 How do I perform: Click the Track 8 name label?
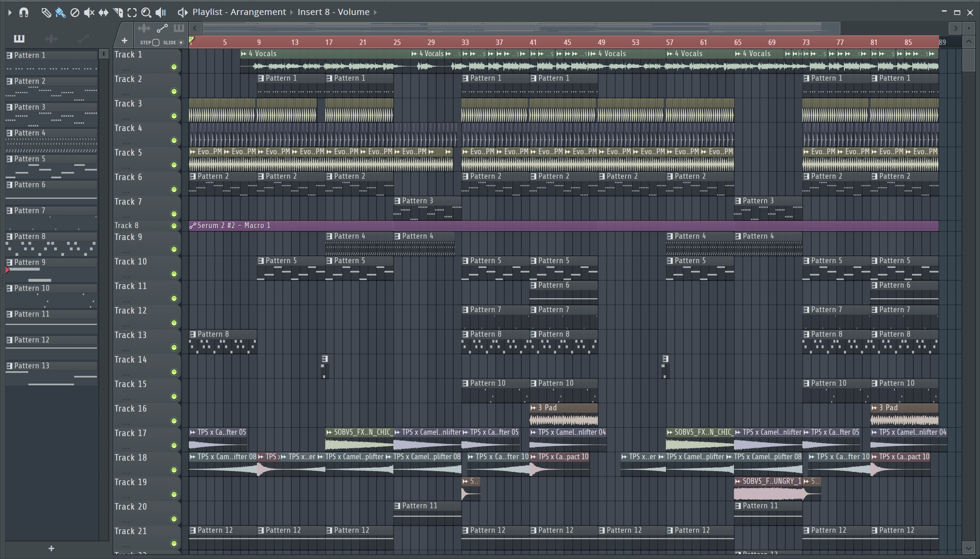coord(127,226)
